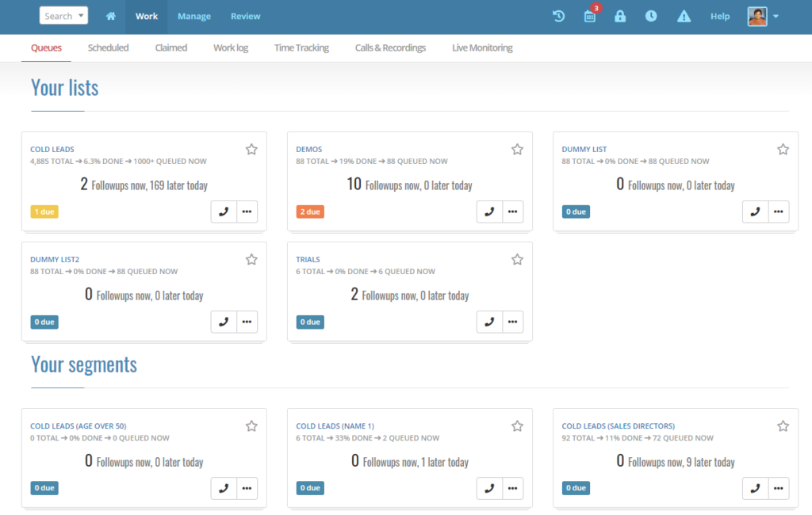The image size is (812, 515).
Task: Open the options menu on COLD LEADS (NAME 1)
Action: pos(513,488)
